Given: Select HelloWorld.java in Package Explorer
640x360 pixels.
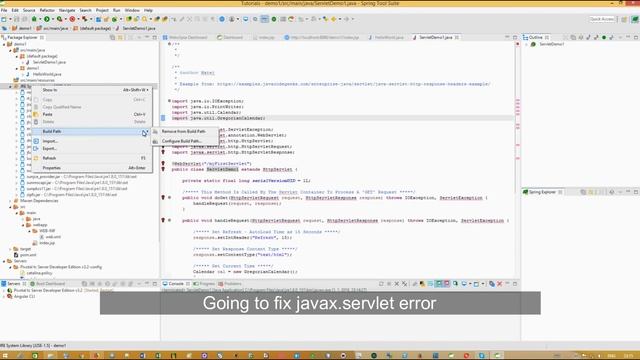Looking at the screenshot, I should (44, 74).
